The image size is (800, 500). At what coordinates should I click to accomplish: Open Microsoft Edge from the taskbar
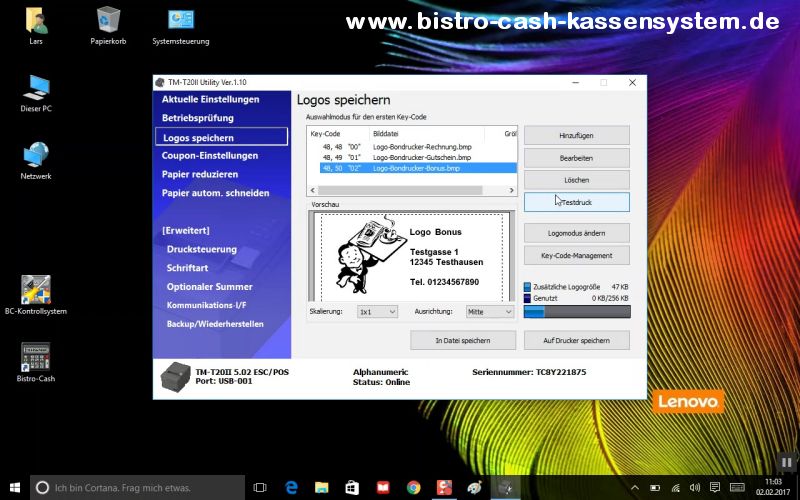tap(291, 487)
